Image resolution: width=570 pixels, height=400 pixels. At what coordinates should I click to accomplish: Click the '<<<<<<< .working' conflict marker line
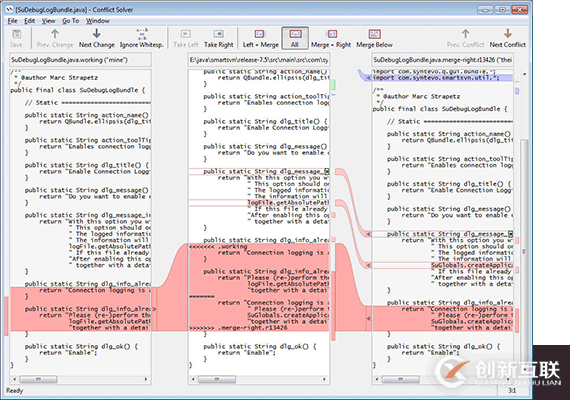218,246
